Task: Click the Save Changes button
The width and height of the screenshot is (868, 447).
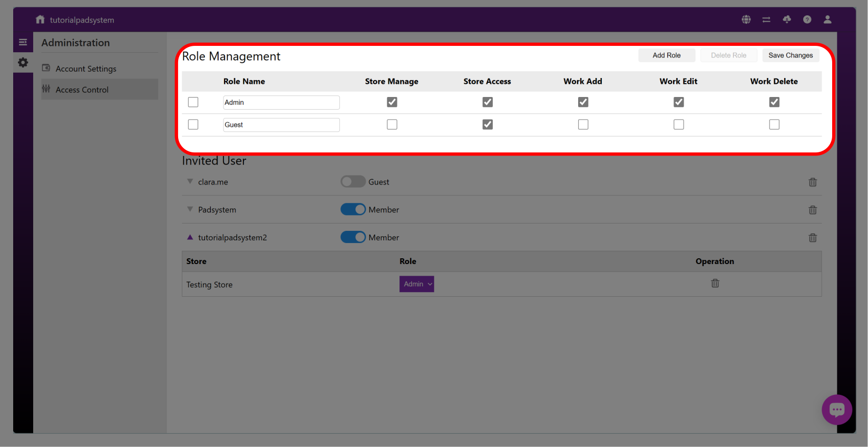Action: coord(791,55)
